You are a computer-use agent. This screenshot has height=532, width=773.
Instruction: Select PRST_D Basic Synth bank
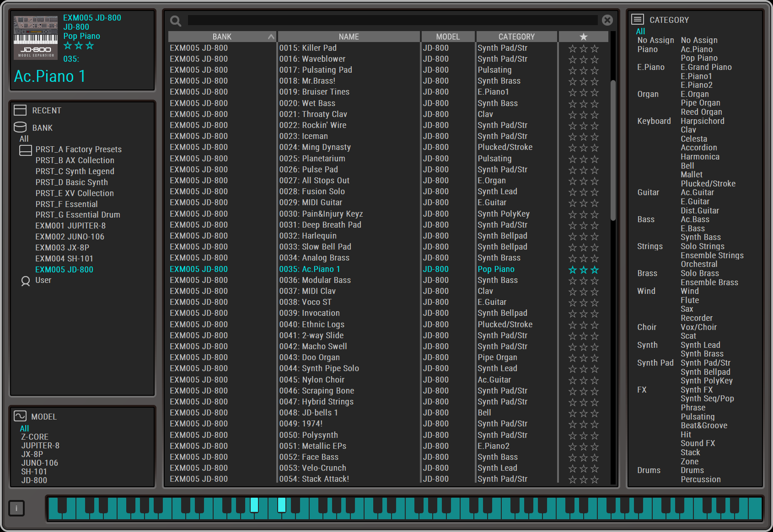tap(72, 182)
